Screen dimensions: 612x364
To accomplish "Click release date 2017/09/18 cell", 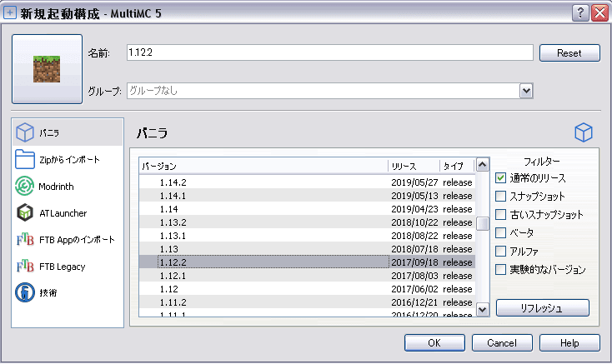I will click(414, 262).
